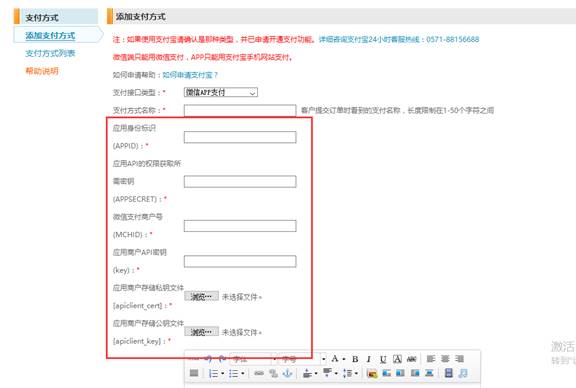Viewport: 576px width, 388px height.
Task: Click 浏览 button for apiclient_key file
Action: click(x=201, y=332)
